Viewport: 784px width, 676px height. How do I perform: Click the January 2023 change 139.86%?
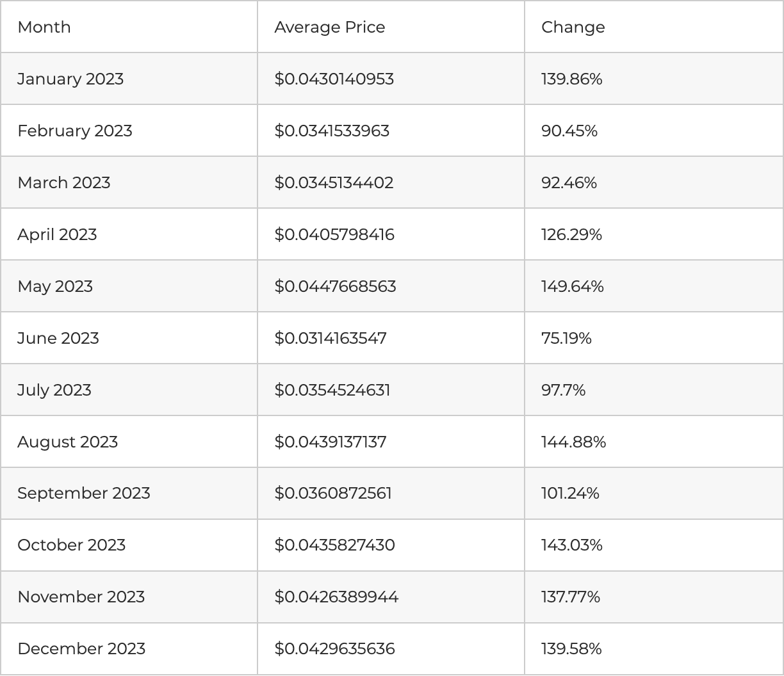coord(571,79)
